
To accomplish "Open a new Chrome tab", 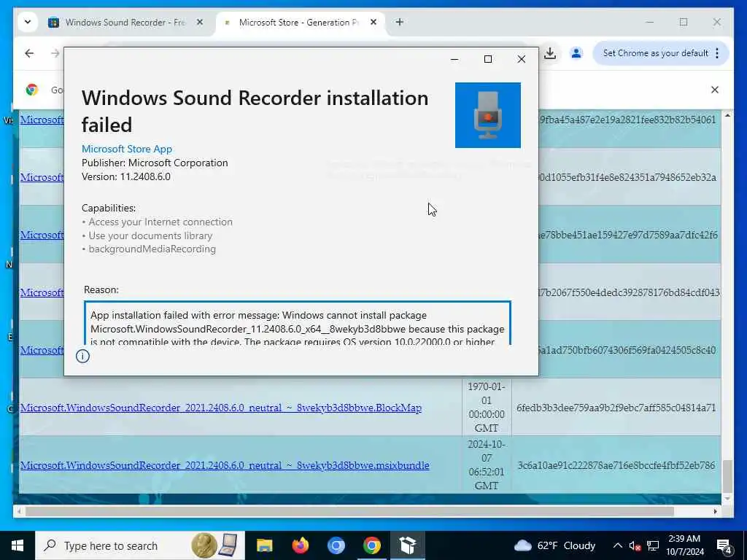I will click(399, 23).
